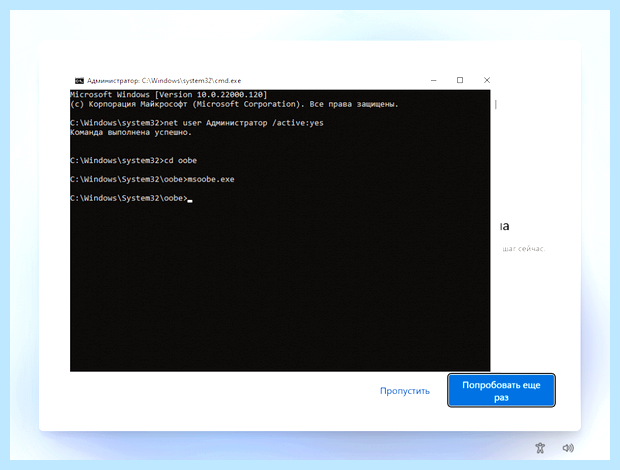Image resolution: width=620 pixels, height=470 pixels.
Task: Click the 'cd oobe' command line
Action: (x=134, y=160)
